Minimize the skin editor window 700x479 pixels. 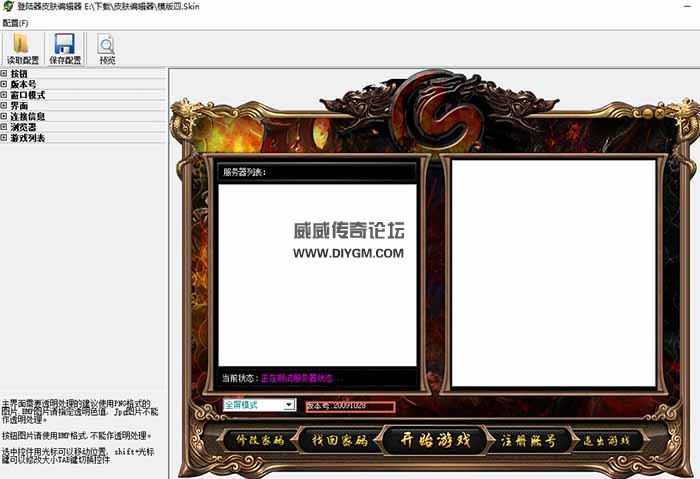tap(688, 6)
